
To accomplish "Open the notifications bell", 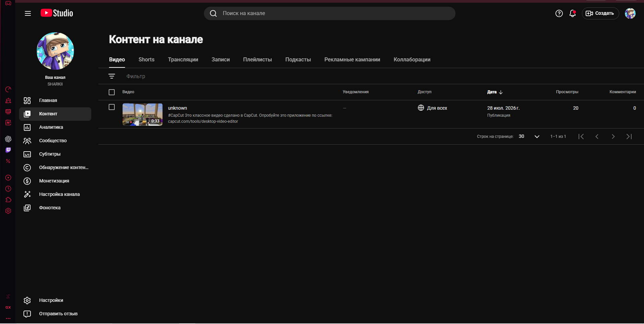I will (573, 13).
